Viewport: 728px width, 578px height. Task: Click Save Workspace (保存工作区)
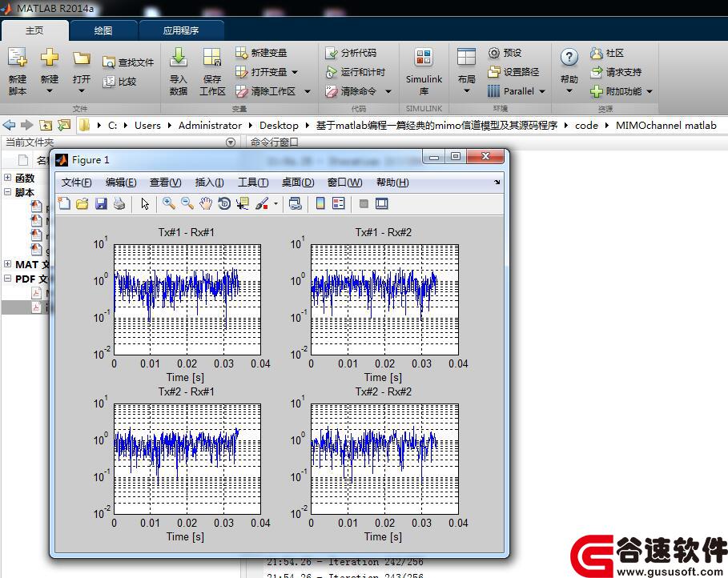point(212,70)
